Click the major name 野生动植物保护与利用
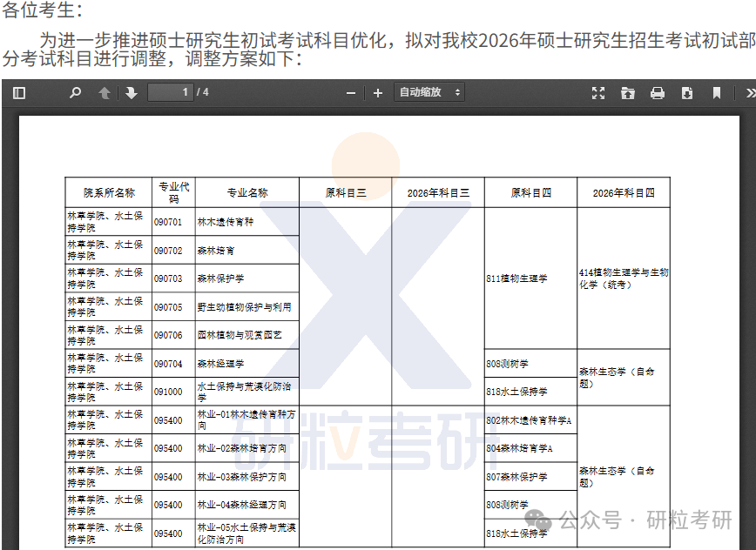756x550 pixels. 244,307
